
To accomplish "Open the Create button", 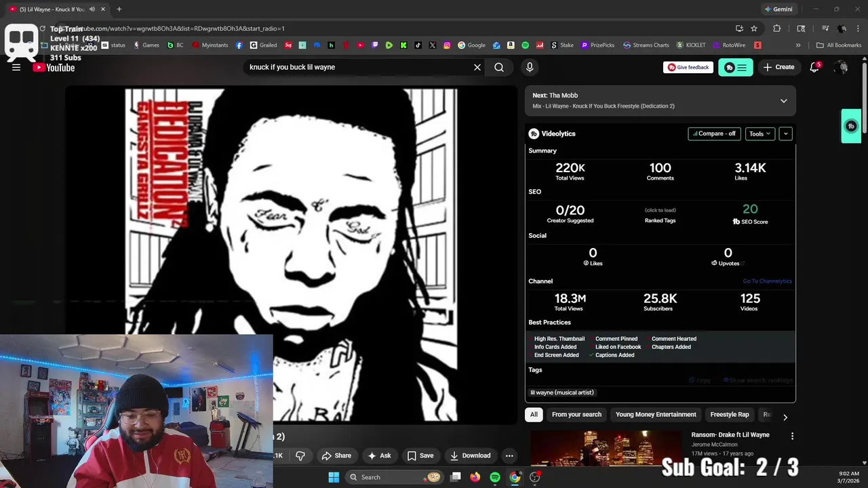I will pyautogui.click(x=778, y=67).
